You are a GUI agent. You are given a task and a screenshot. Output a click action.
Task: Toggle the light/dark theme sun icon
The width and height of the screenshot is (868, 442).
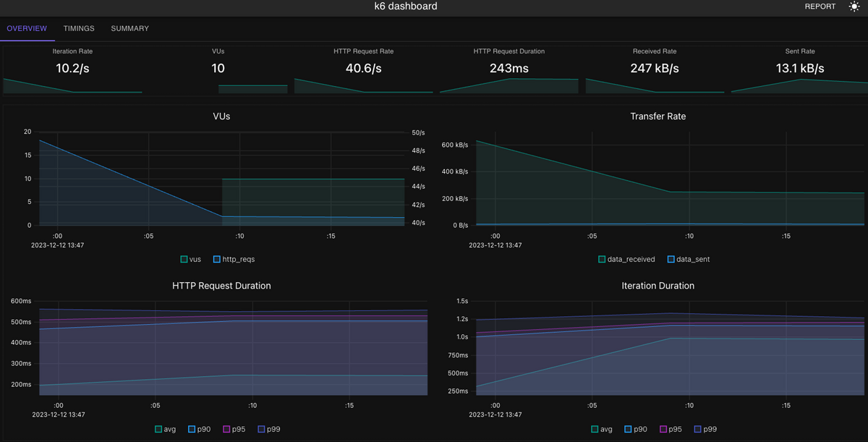pos(854,7)
